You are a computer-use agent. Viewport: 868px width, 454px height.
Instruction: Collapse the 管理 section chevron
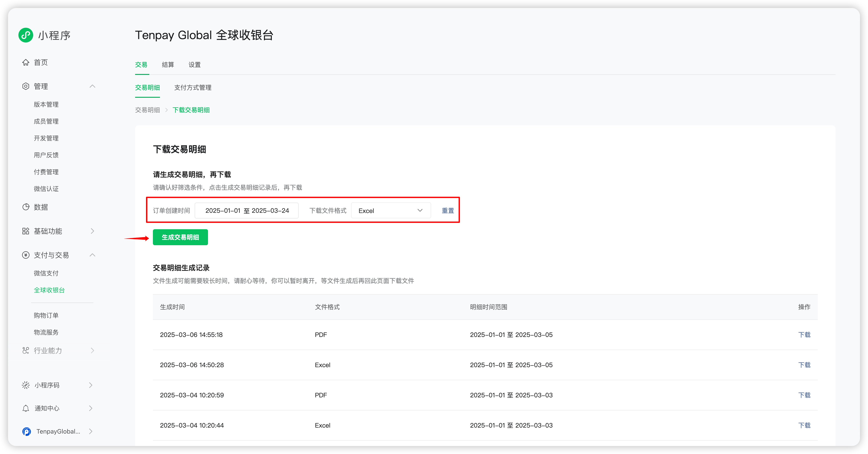point(92,86)
